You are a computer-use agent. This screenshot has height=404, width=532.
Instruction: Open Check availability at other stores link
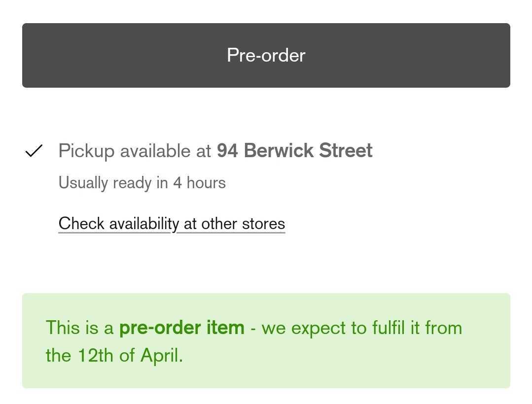[172, 224]
